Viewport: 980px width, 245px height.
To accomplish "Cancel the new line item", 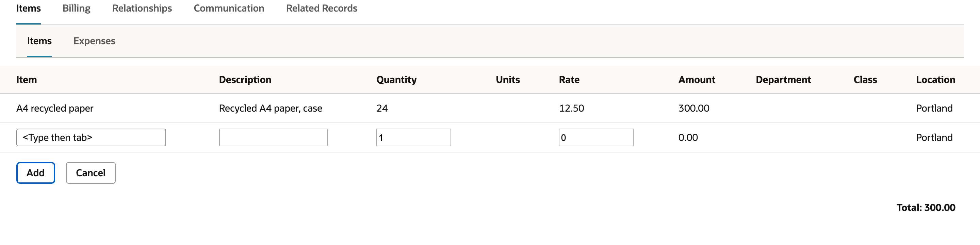I will pos(91,173).
